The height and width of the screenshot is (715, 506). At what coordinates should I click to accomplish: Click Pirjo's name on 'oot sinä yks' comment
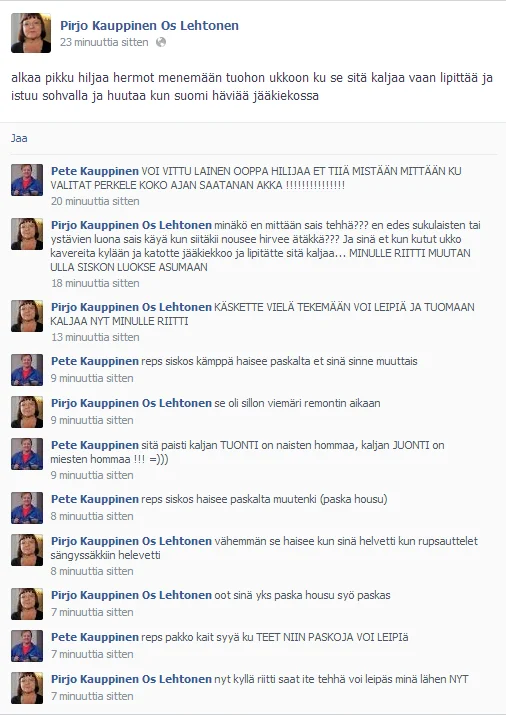pyautogui.click(x=131, y=595)
